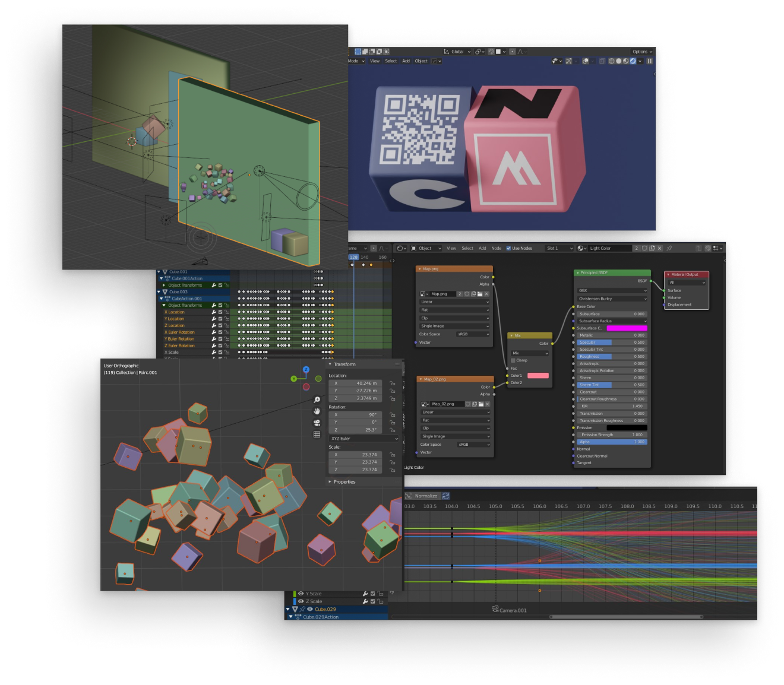The width and height of the screenshot is (784, 685).
Task: Click the Options dropdown in render viewport
Action: point(642,52)
